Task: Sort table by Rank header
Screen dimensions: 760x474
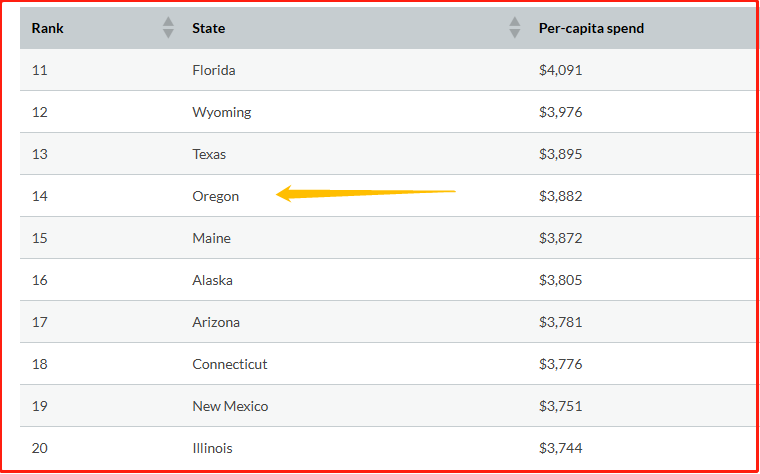Action: [x=48, y=28]
